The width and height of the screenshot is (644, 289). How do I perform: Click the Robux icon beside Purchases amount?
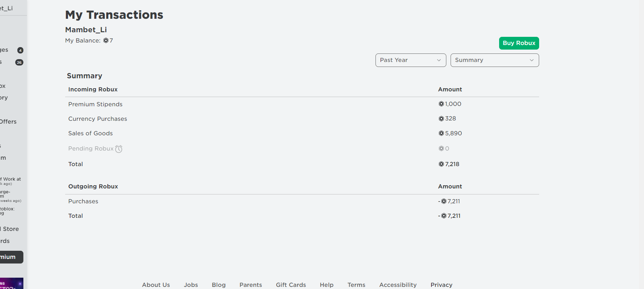click(444, 201)
